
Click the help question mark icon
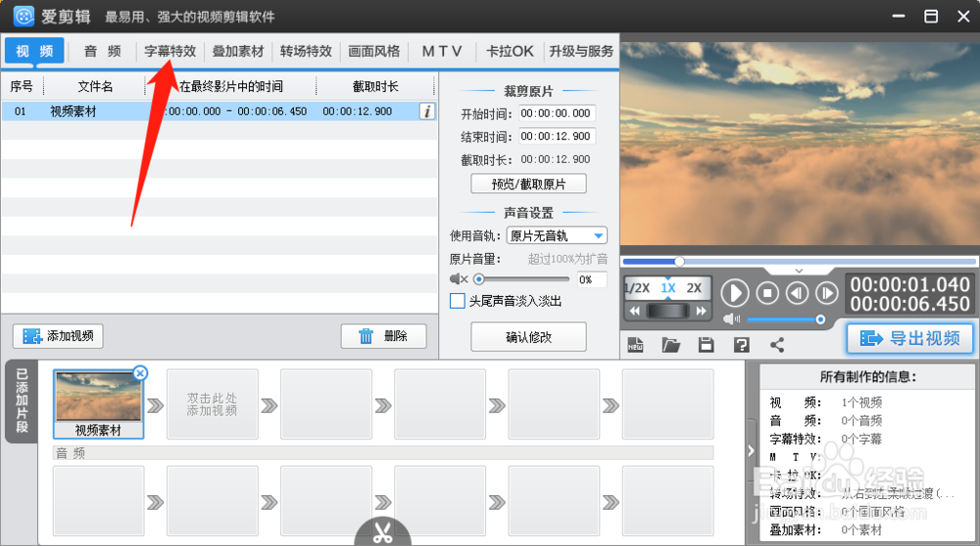pyautogui.click(x=742, y=345)
